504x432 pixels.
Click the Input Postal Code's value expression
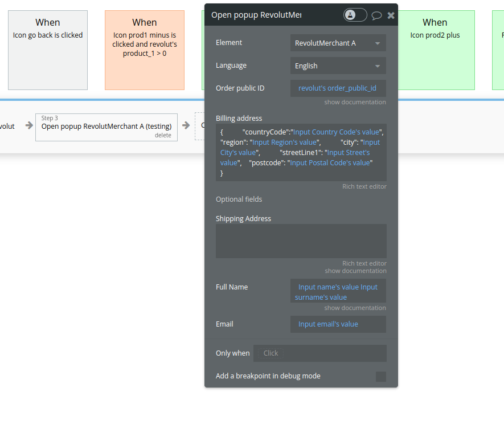point(330,163)
